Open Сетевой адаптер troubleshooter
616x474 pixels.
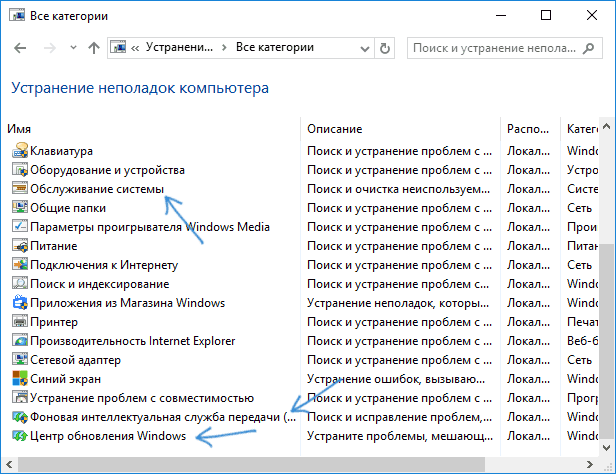pos(75,360)
